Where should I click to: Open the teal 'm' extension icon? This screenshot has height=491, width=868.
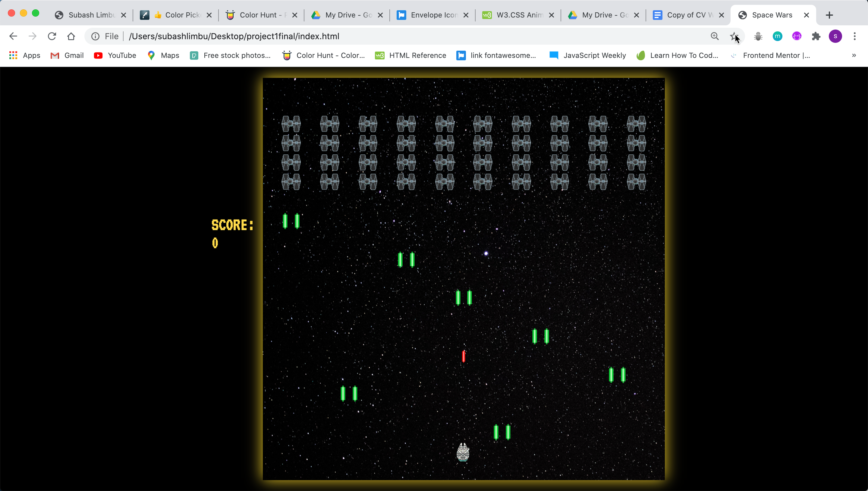[777, 36]
